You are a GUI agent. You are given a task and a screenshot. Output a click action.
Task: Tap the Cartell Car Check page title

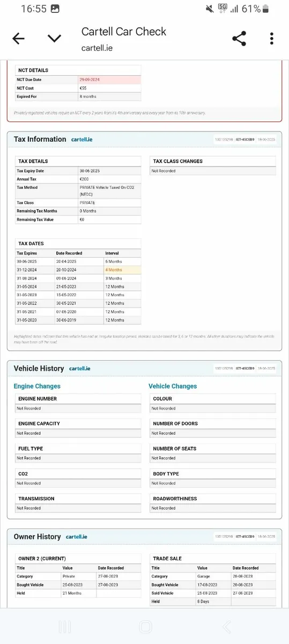tap(124, 32)
